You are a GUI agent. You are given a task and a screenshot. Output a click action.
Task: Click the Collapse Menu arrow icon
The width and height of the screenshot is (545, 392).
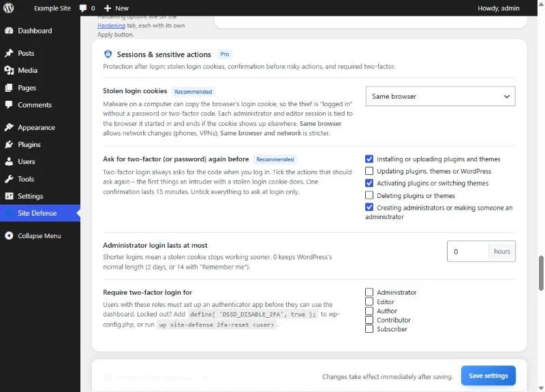click(x=9, y=235)
